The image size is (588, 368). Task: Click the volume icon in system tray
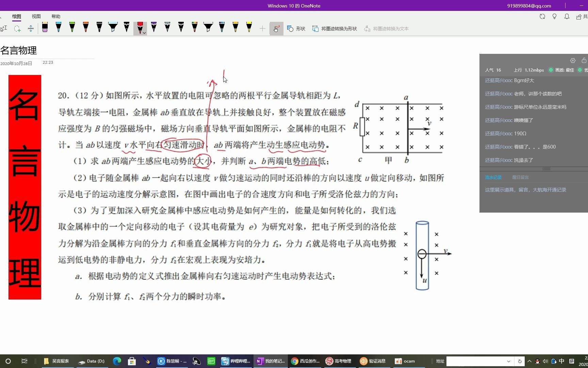[x=545, y=361]
